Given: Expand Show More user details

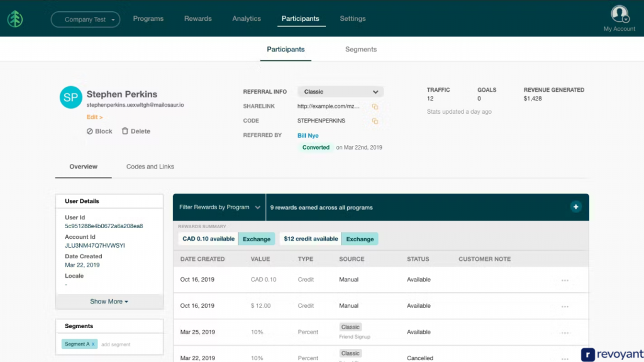Looking at the screenshot, I should [x=109, y=302].
